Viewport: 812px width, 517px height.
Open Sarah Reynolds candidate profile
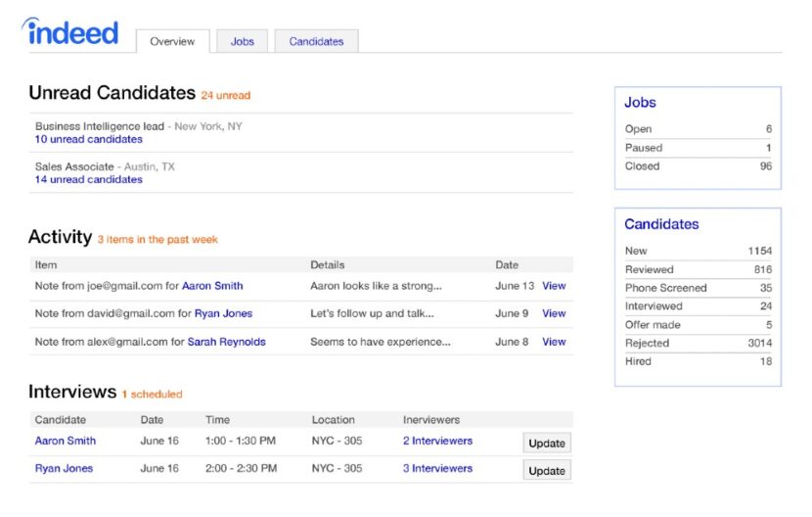(226, 342)
